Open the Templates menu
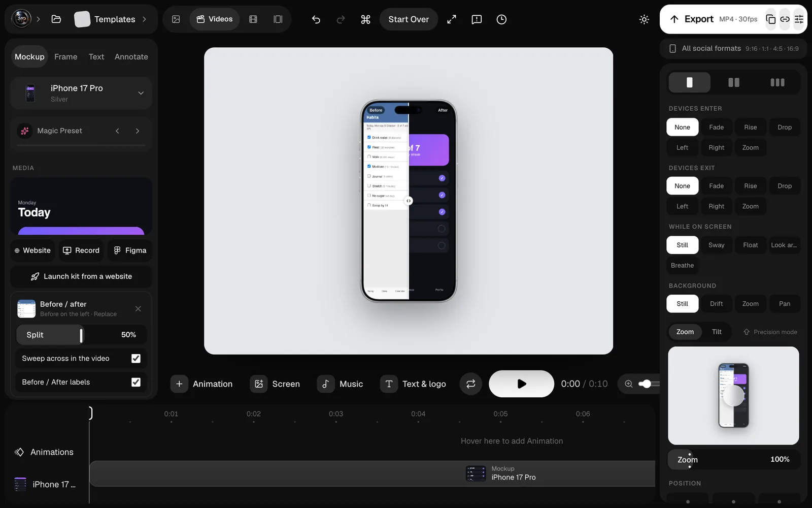The height and width of the screenshot is (508, 812). (x=111, y=19)
